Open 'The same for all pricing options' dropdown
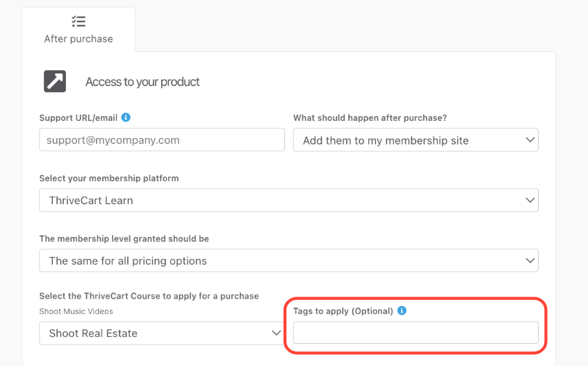This screenshot has width=588, height=366. [288, 260]
